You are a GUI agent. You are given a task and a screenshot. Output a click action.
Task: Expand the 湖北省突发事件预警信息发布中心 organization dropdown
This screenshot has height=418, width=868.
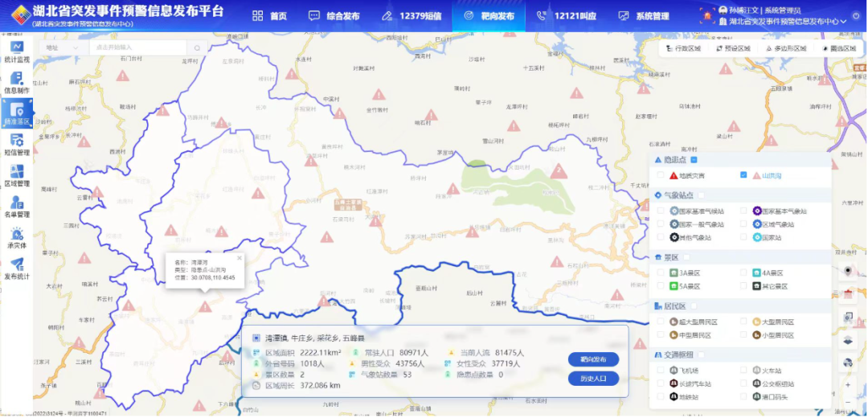[843, 22]
